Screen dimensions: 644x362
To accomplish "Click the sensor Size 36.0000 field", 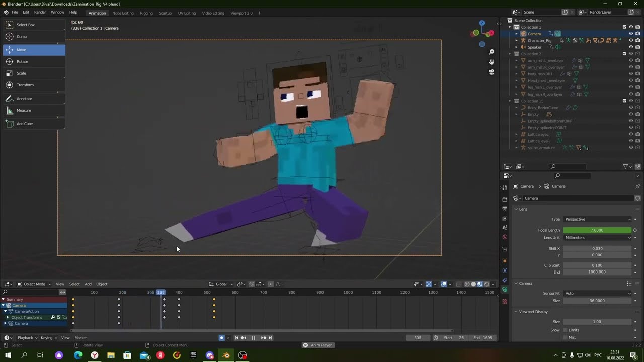I will [x=597, y=301].
